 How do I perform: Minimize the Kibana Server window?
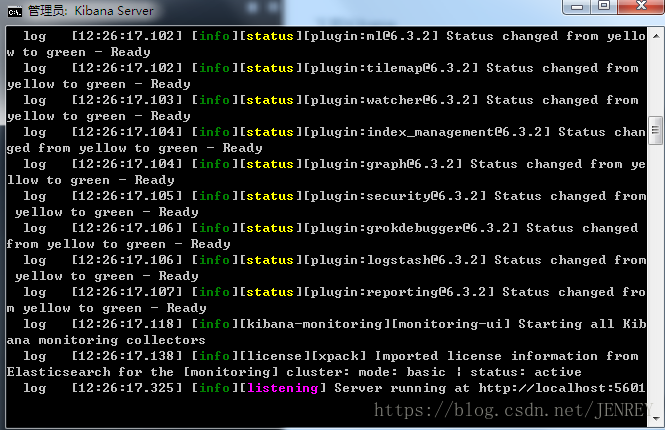[576, 6]
